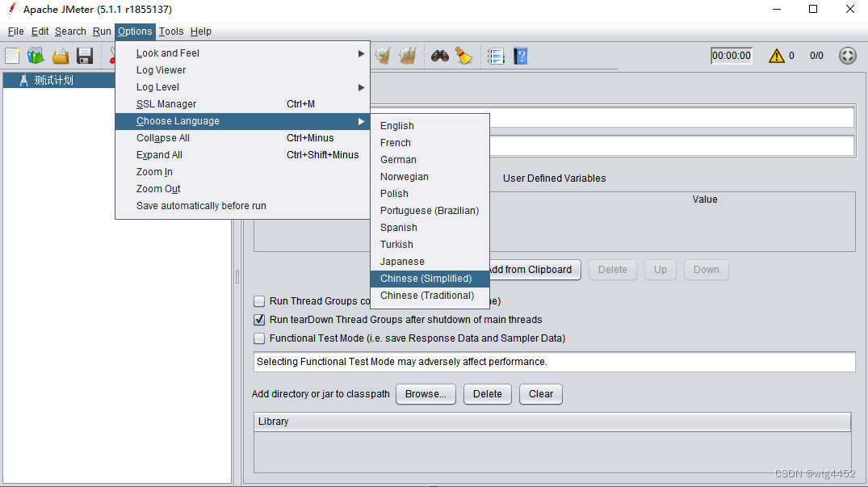Click the New test plan icon
The width and height of the screenshot is (868, 487).
tap(12, 56)
